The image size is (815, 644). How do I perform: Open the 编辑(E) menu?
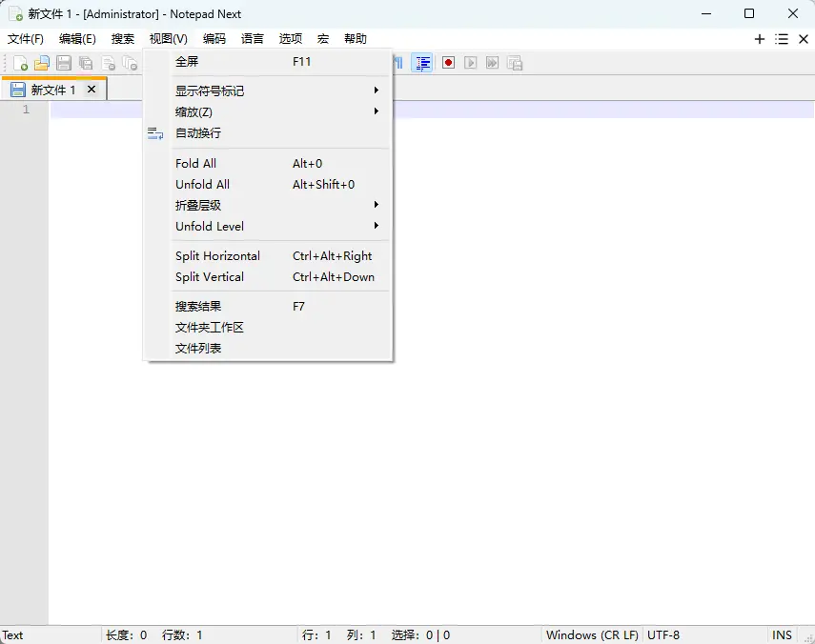(x=77, y=39)
